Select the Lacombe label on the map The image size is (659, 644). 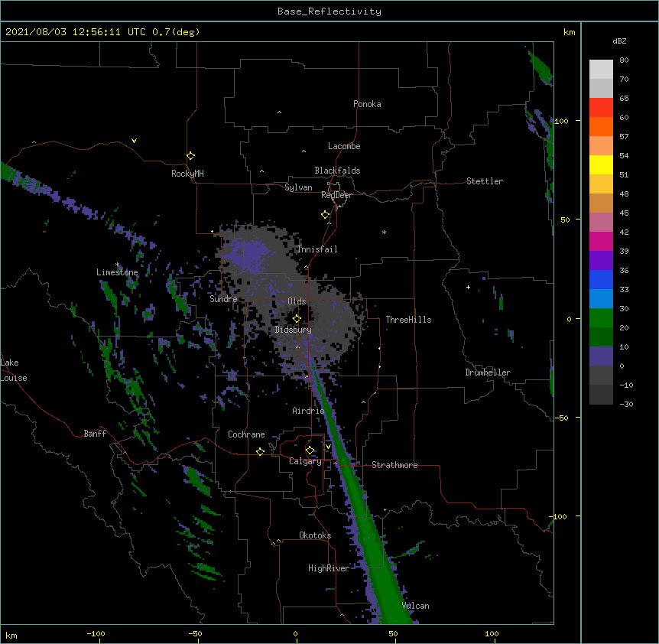(x=344, y=146)
